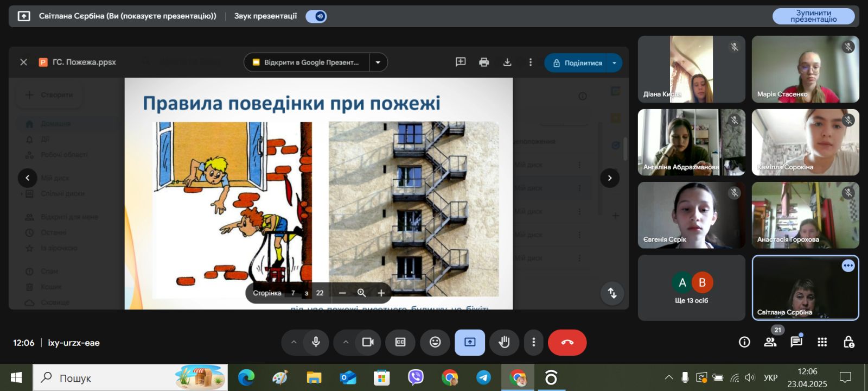Screen dimensions: 868x391
Task: Open presentation via Відкрити в Google Презентаціях
Action: [307, 62]
